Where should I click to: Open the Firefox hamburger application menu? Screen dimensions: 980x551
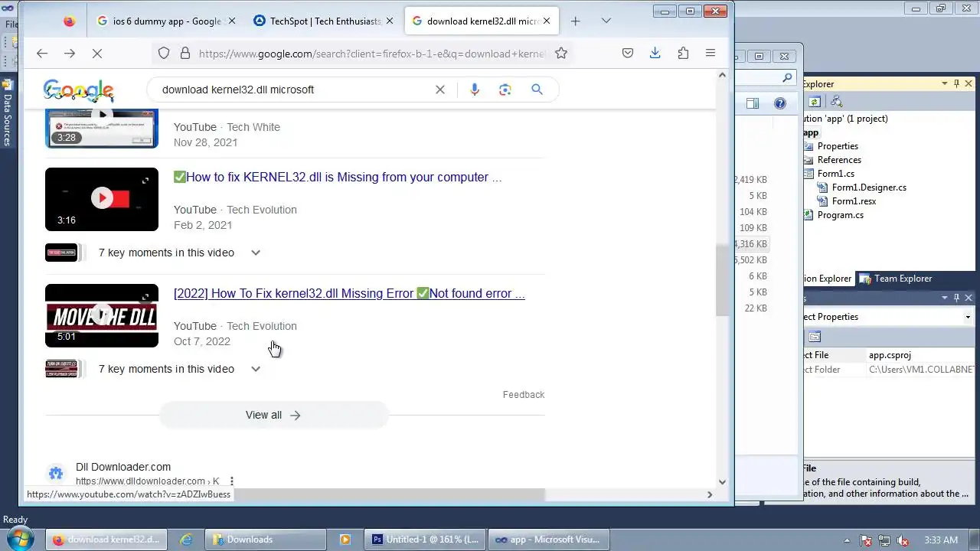[710, 53]
